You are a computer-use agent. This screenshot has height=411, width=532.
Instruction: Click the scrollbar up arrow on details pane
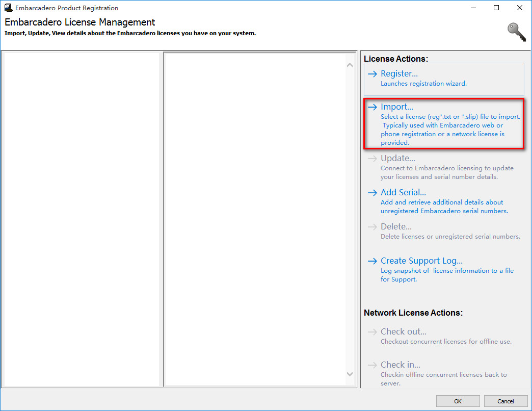(x=350, y=64)
